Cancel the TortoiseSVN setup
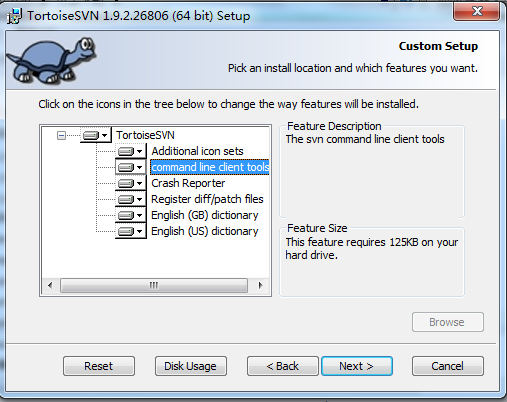The width and height of the screenshot is (507, 402). tap(448, 366)
